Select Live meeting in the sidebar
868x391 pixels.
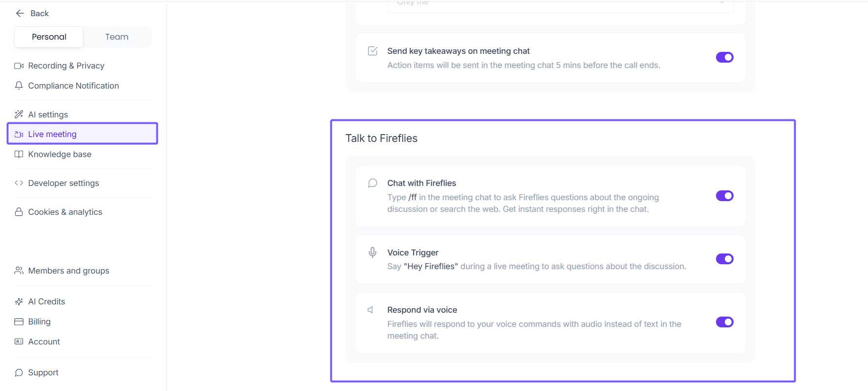pyautogui.click(x=52, y=134)
